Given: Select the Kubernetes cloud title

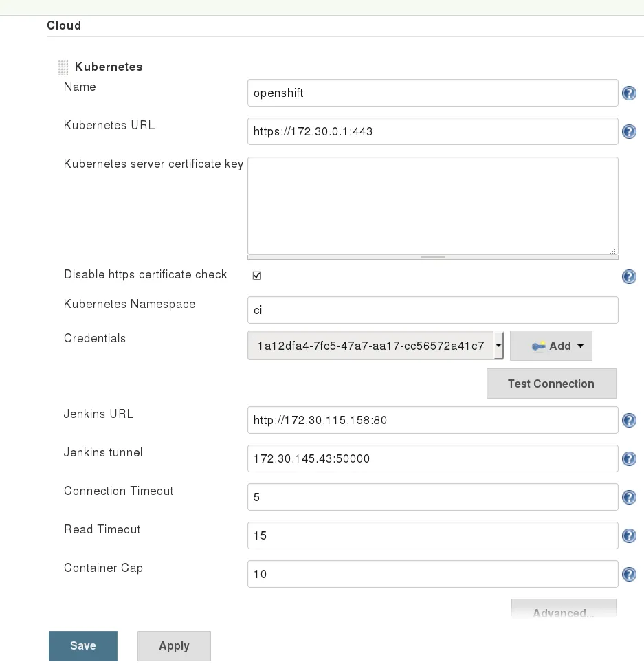Looking at the screenshot, I should (109, 67).
